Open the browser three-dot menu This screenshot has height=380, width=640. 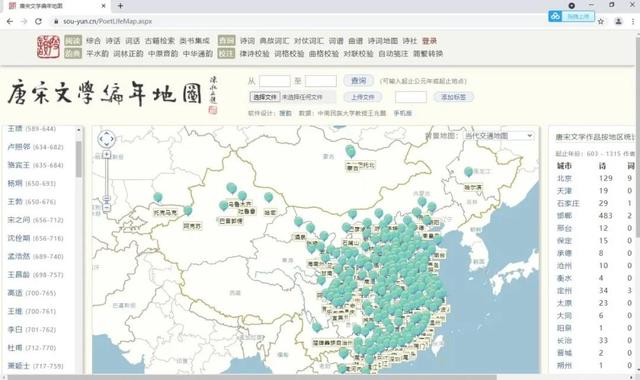point(633,21)
